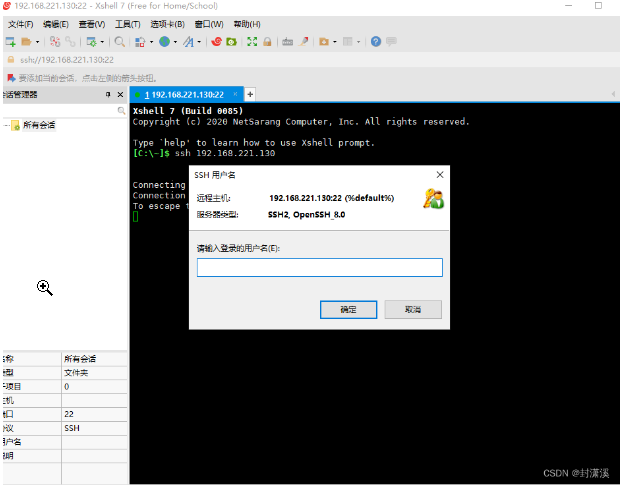Click the address bar padlock icon
The height and width of the screenshot is (487, 620).
point(11,60)
